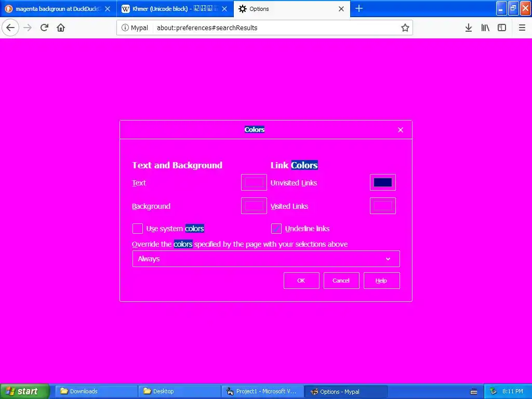This screenshot has height=399, width=532.
Task: Change the Unvisited Links color swatch
Action: [x=383, y=182]
